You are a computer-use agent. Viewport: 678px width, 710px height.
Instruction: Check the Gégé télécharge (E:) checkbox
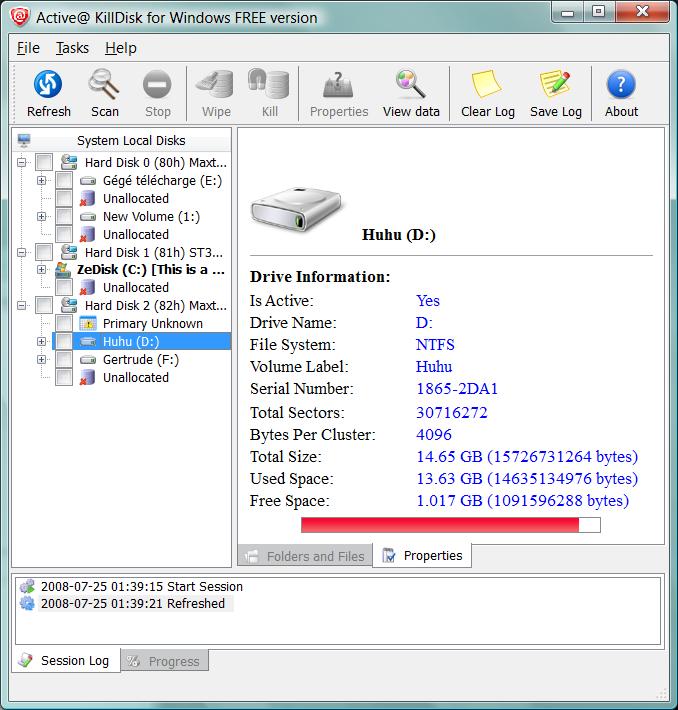(x=64, y=180)
